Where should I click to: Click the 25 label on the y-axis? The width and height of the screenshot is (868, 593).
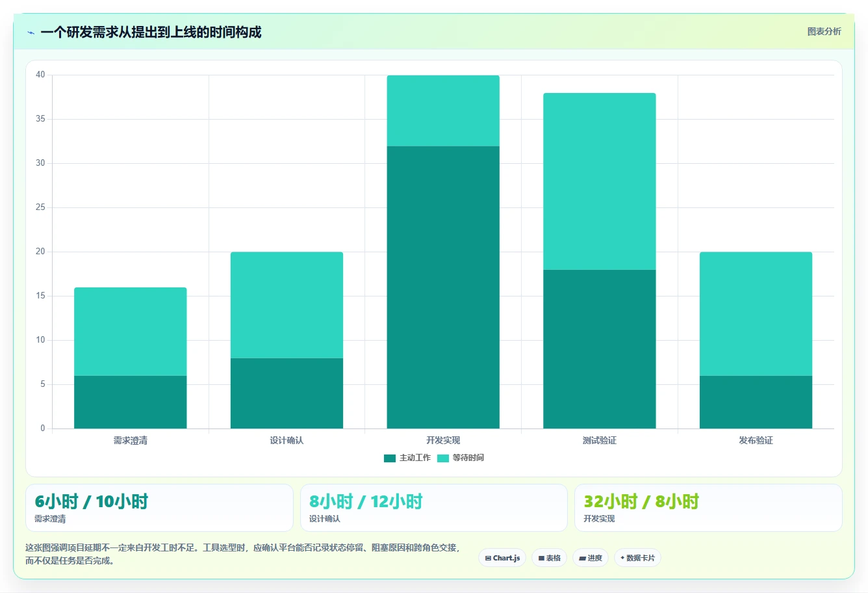coord(40,207)
